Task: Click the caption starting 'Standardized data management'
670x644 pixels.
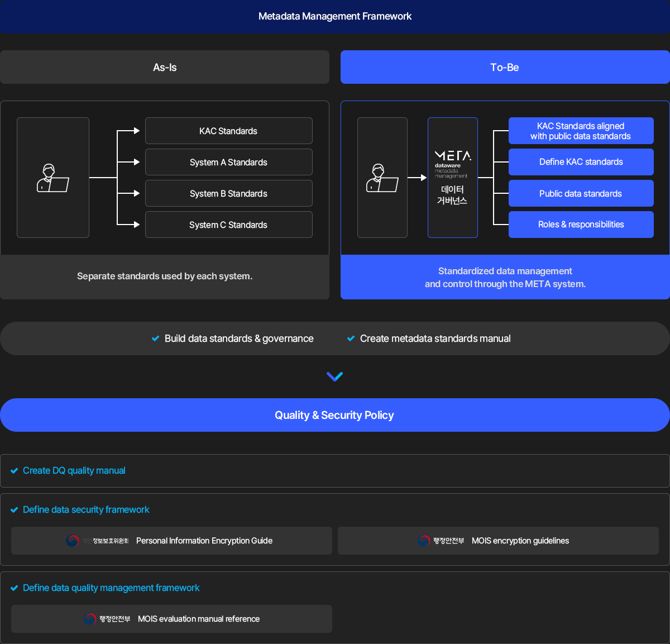Action: [x=505, y=278]
